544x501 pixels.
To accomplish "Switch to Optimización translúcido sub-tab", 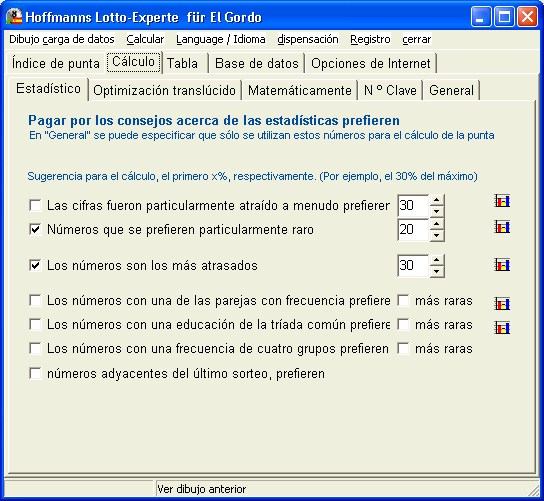I will 164,91.
